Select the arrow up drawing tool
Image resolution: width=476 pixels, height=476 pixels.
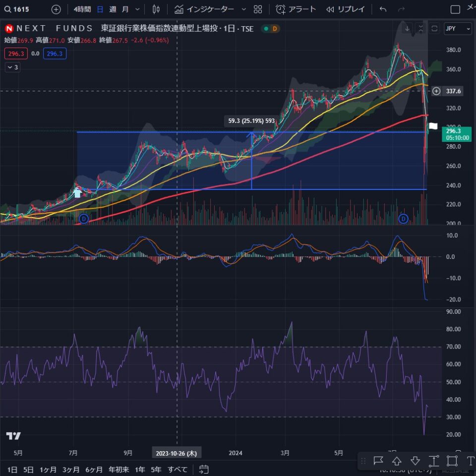pyautogui.click(x=397, y=461)
